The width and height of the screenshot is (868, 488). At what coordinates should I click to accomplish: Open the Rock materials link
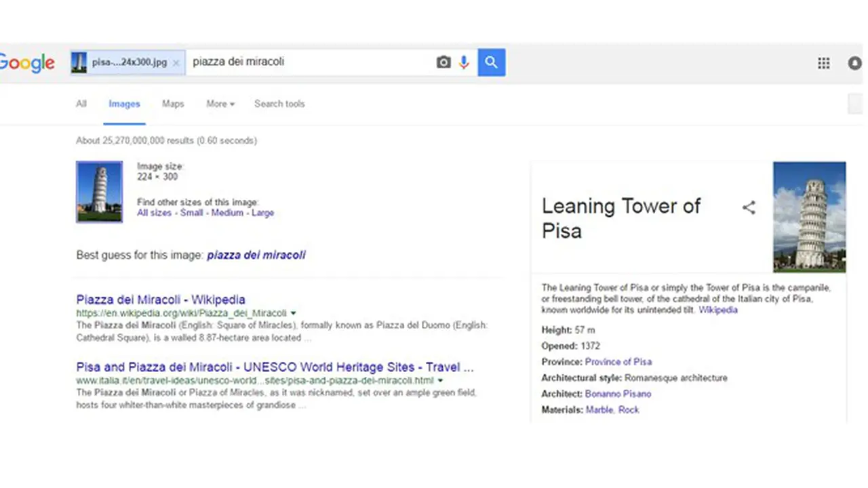click(629, 410)
